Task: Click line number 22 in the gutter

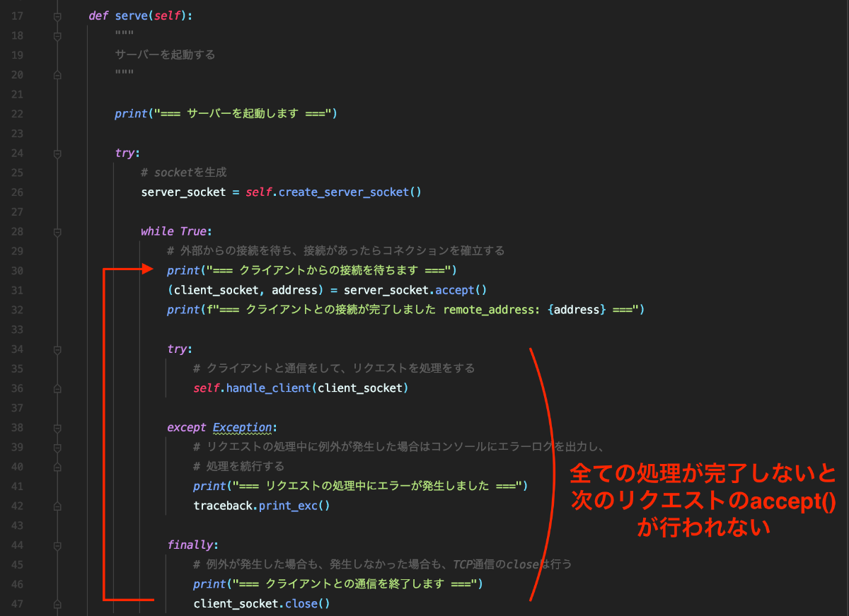Action: pos(18,114)
